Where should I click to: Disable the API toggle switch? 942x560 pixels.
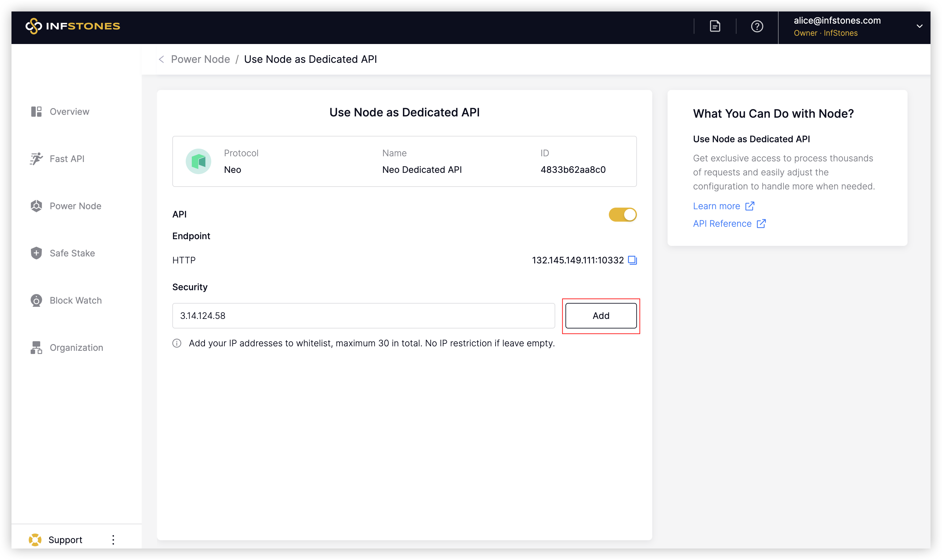click(622, 215)
